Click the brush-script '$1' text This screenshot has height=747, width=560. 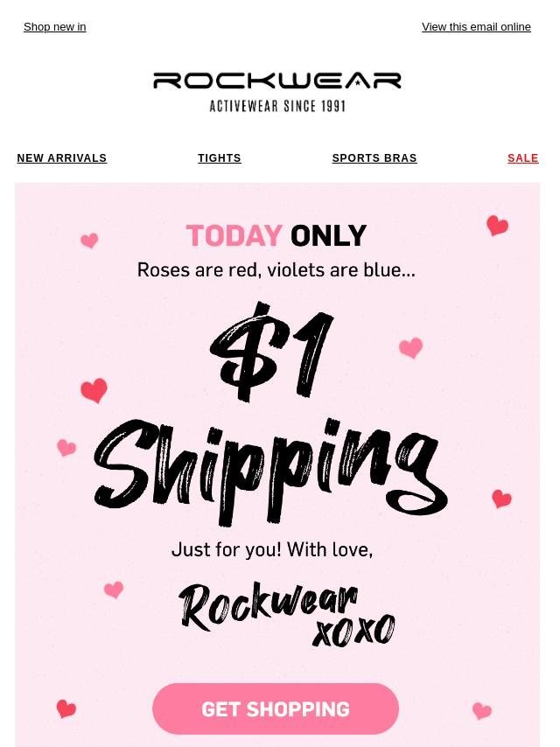(x=271, y=352)
